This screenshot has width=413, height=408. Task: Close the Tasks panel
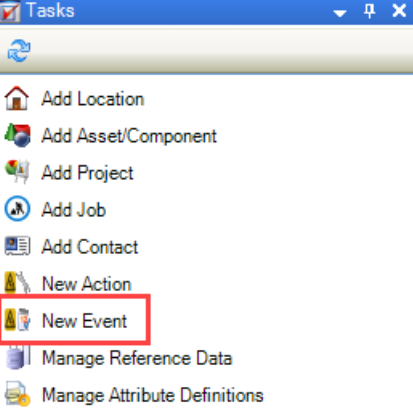click(399, 11)
